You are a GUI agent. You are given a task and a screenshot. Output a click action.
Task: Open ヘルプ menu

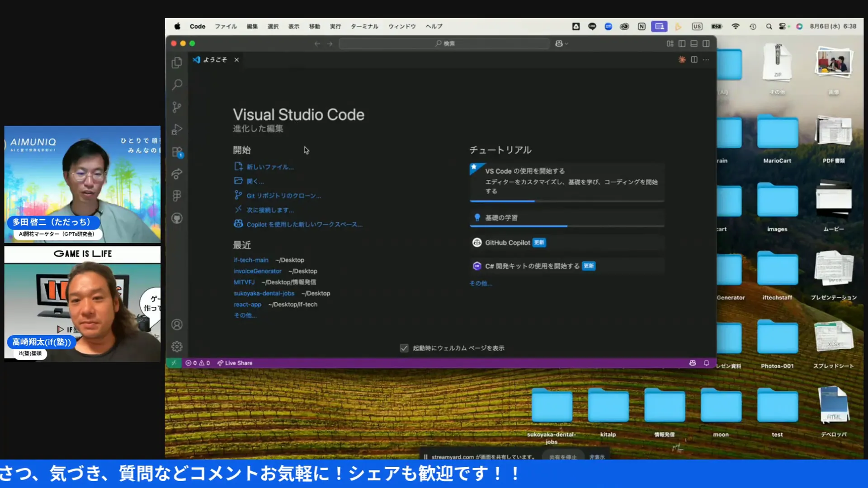(434, 27)
